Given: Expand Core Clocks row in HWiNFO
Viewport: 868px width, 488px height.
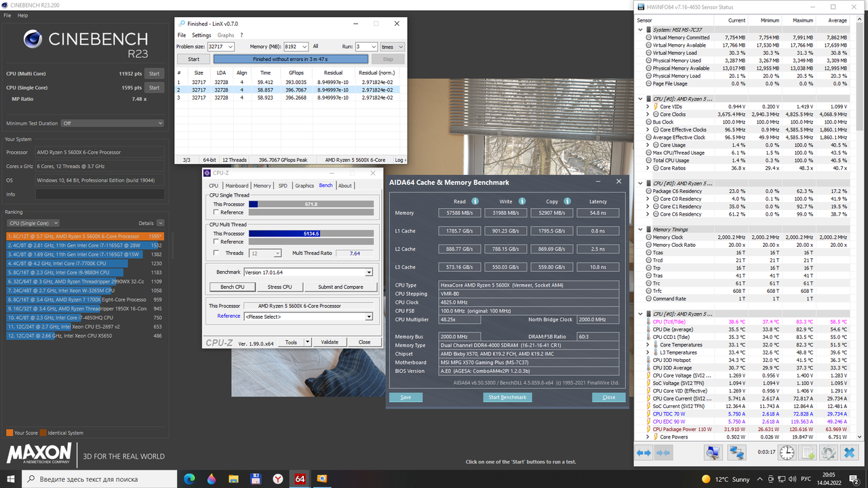Looking at the screenshot, I should [648, 115].
